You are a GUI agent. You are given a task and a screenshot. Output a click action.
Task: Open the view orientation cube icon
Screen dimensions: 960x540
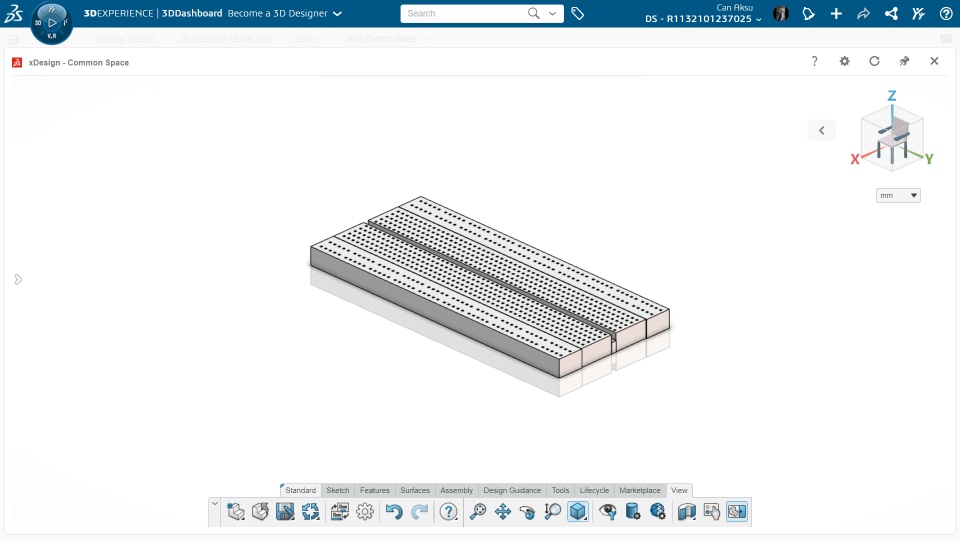578,511
